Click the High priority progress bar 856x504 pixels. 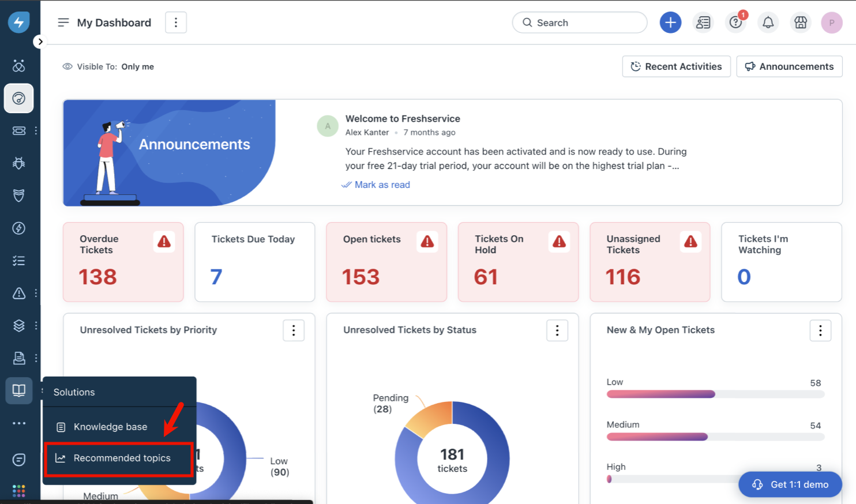[x=673, y=479]
